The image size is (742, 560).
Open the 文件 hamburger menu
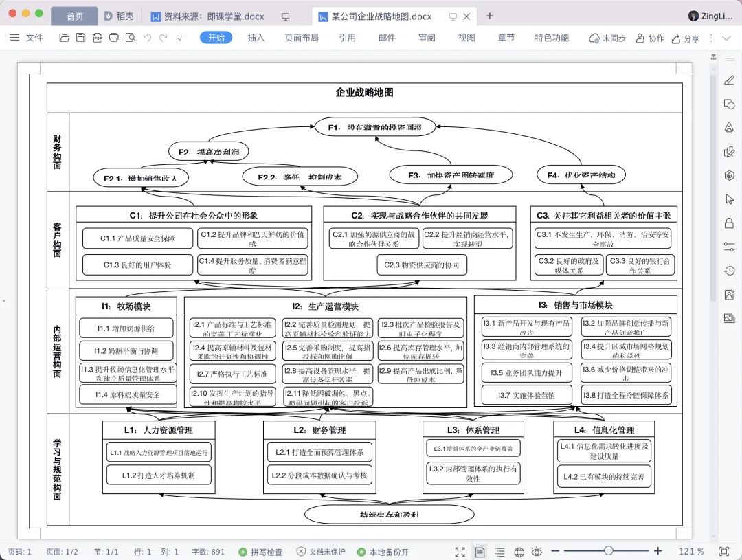(26, 38)
